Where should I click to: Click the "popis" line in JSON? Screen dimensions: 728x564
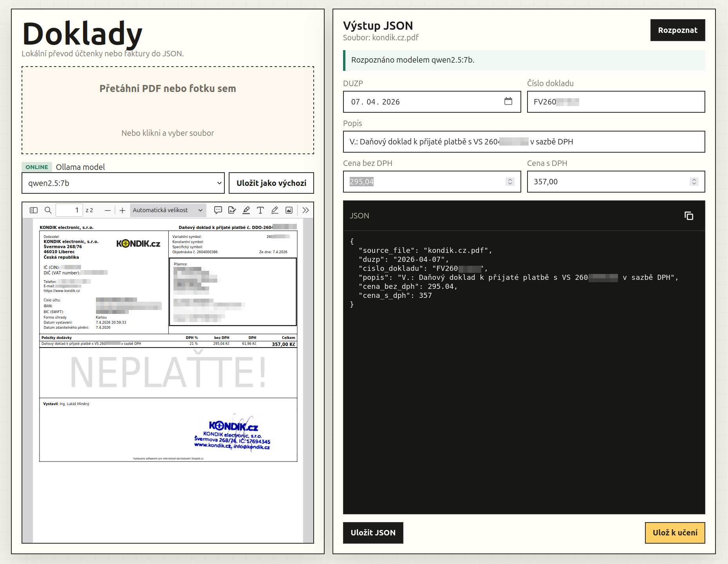point(518,277)
